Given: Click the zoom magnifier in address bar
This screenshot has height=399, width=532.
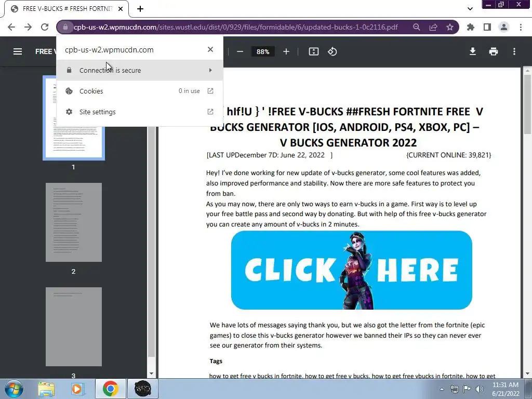Looking at the screenshot, I should 416,27.
